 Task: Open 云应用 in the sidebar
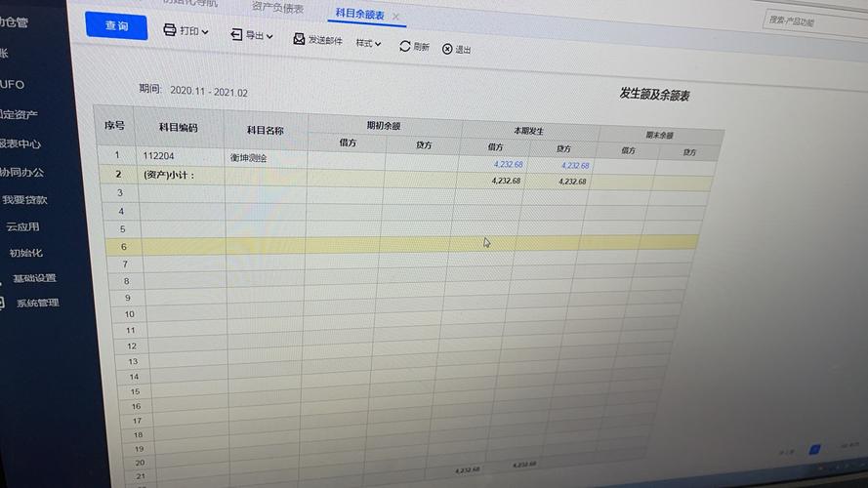click(22, 226)
